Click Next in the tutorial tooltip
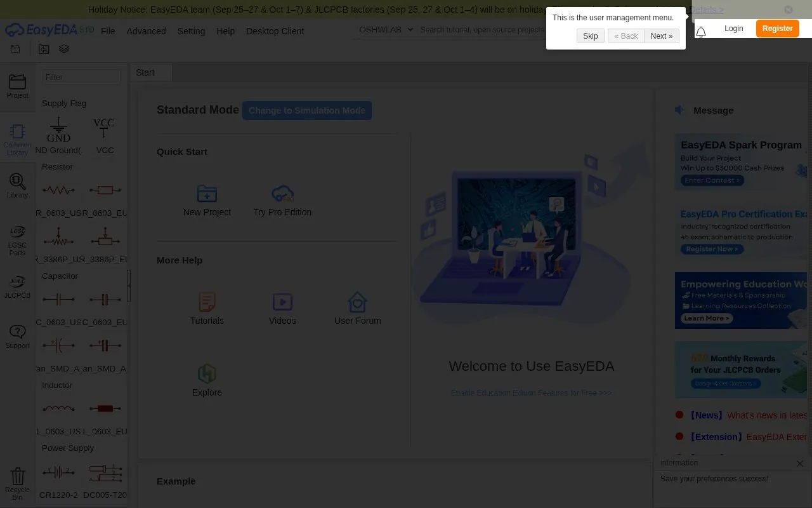 point(662,36)
